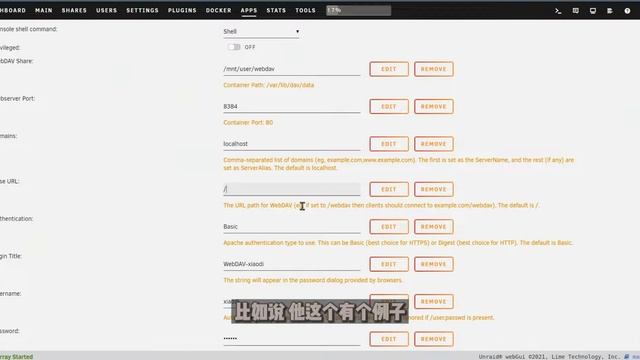Edit the Domains setting
This screenshot has width=640, height=360.
(x=389, y=144)
